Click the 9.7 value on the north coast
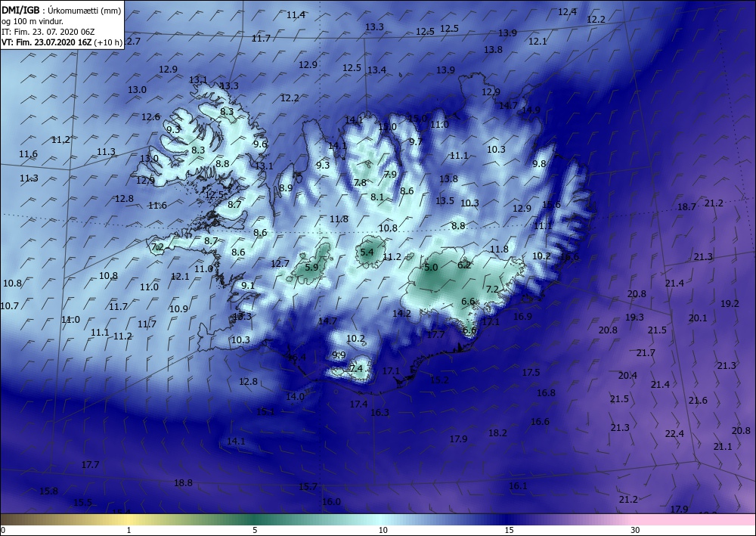This screenshot has width=756, height=536. (416, 141)
